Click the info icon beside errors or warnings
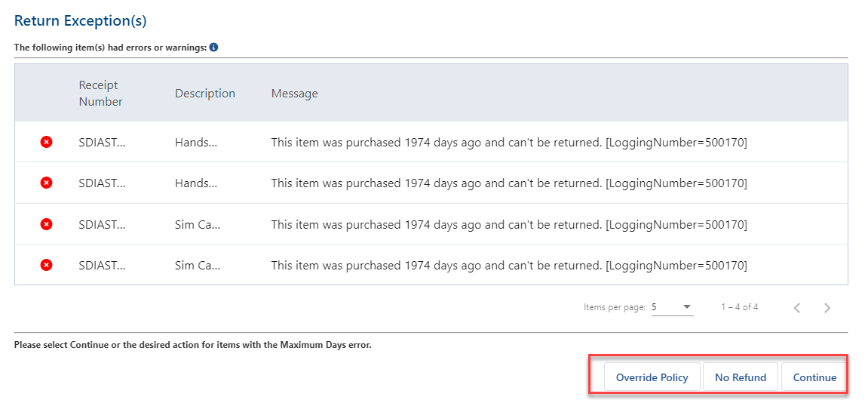Screen dimensions: 868x400 point(213,48)
